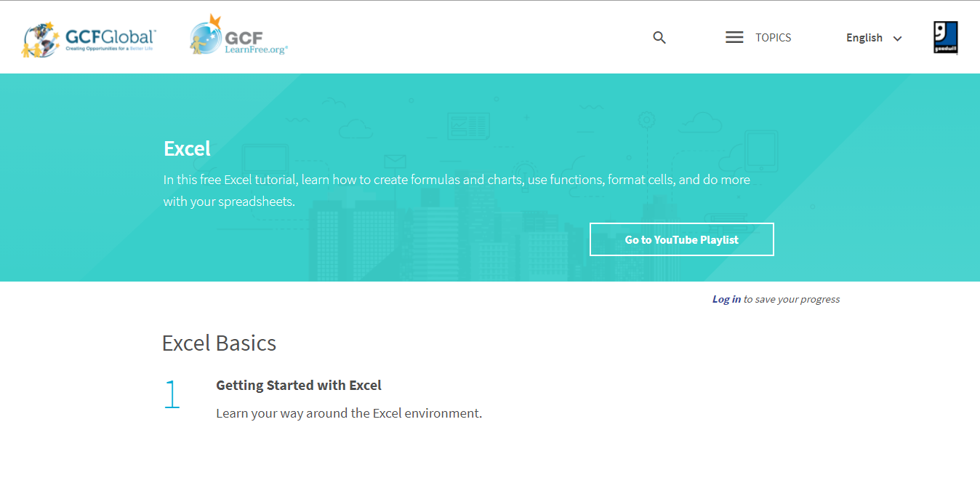Viewport: 980px width, 478px height.
Task: Click the free Excel tutorial description text
Action: tap(456, 180)
